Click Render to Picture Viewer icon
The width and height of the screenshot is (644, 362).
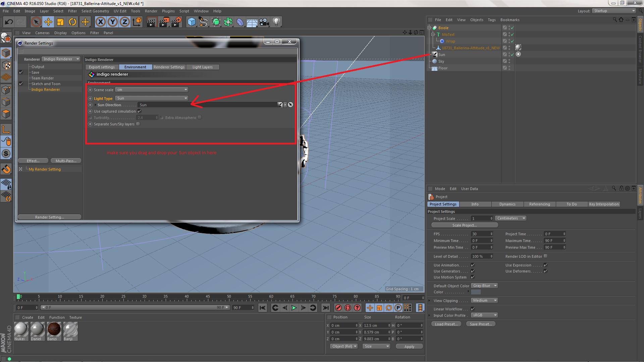(164, 22)
